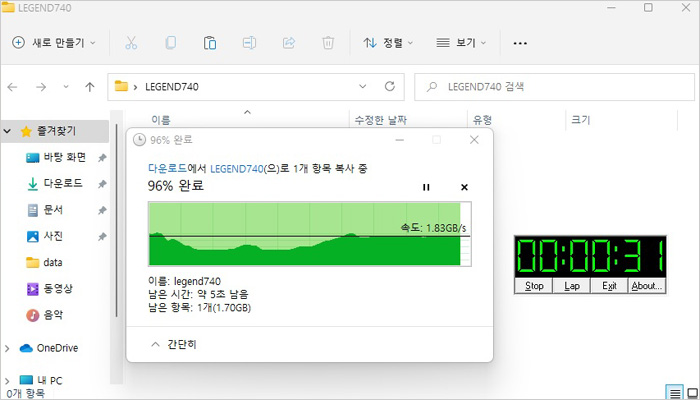
Task: Open recent locations chevron
Action: (x=66, y=87)
